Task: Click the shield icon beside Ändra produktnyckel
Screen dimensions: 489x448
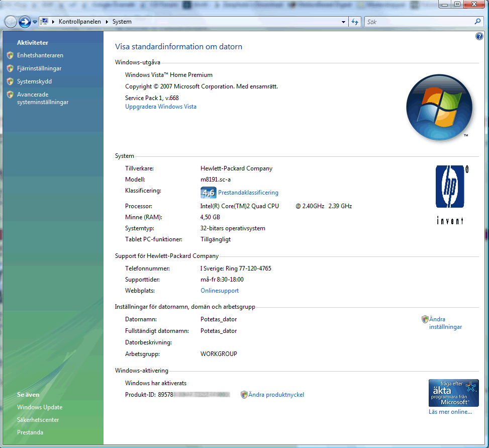Action: 244,395
